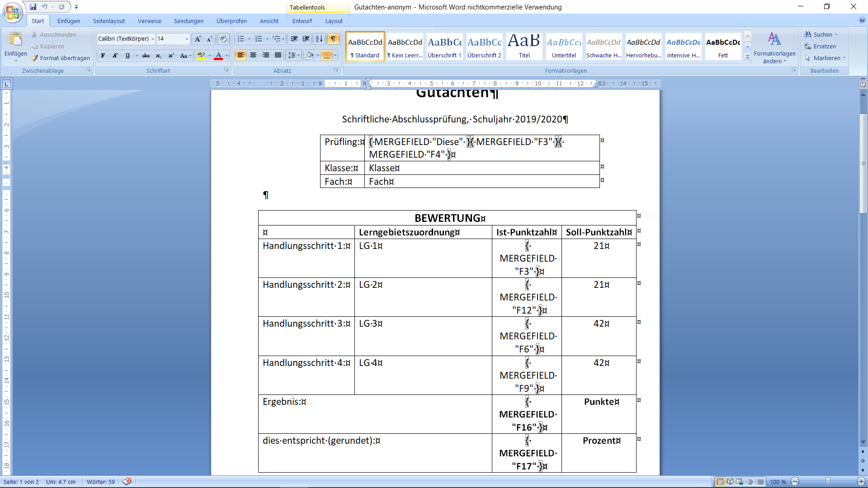
Task: Switch to the Einfügen tab
Action: click(68, 21)
